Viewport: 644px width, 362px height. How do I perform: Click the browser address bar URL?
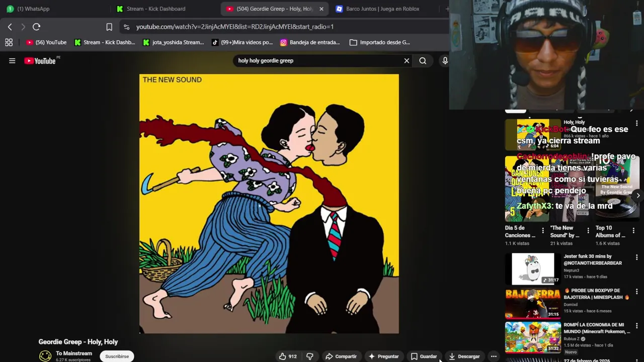coord(235,27)
